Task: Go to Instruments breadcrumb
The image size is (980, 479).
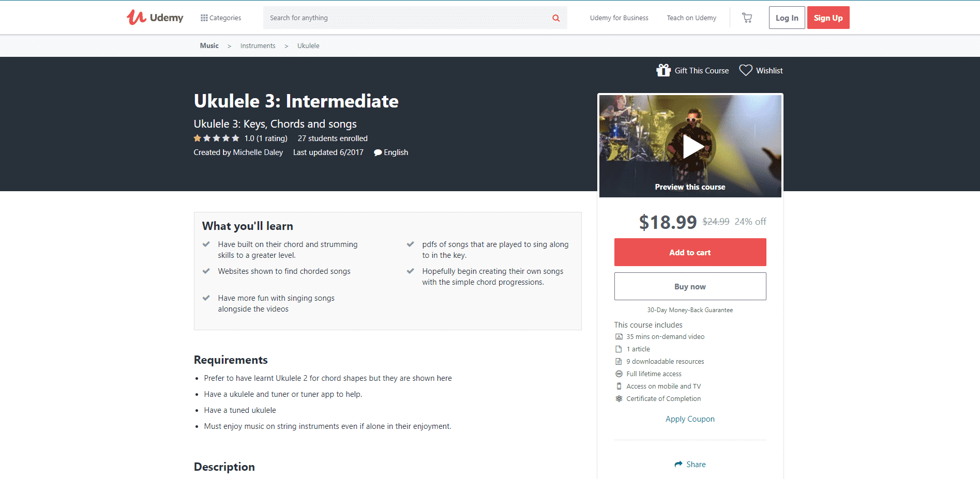Action: coord(258,45)
